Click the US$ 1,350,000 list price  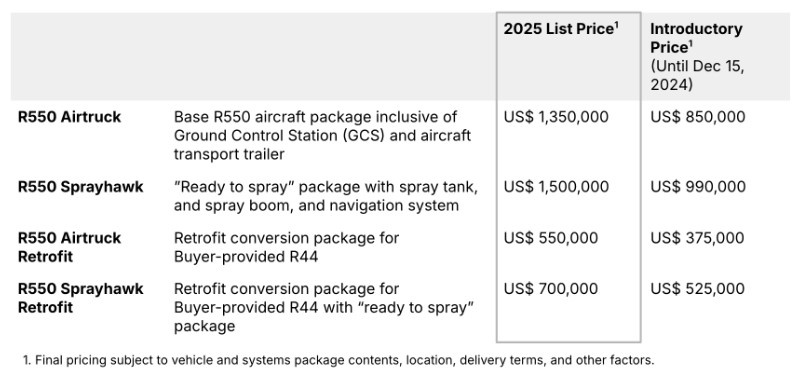(x=556, y=117)
